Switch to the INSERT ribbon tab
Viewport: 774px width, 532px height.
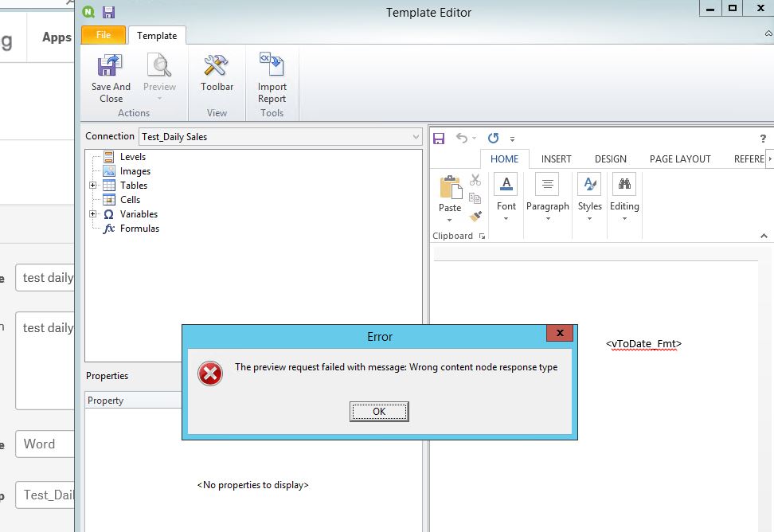pos(557,158)
